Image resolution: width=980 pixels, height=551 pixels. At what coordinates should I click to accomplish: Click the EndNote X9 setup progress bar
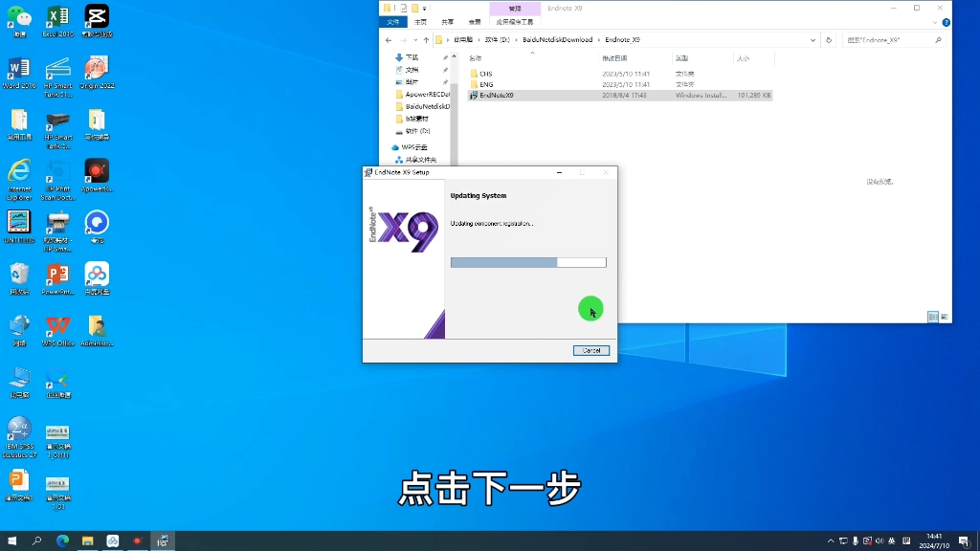(x=528, y=262)
